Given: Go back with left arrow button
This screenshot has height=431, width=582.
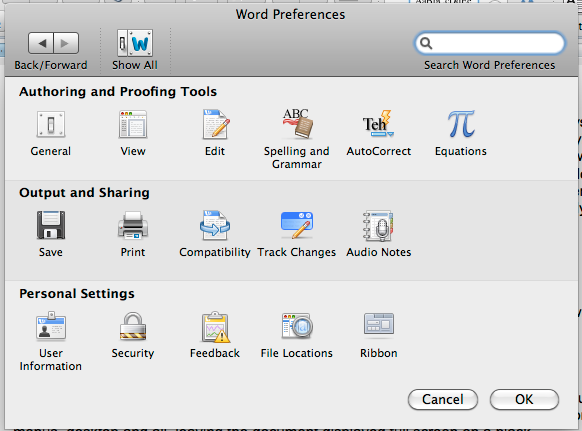Looking at the screenshot, I should [x=41, y=43].
